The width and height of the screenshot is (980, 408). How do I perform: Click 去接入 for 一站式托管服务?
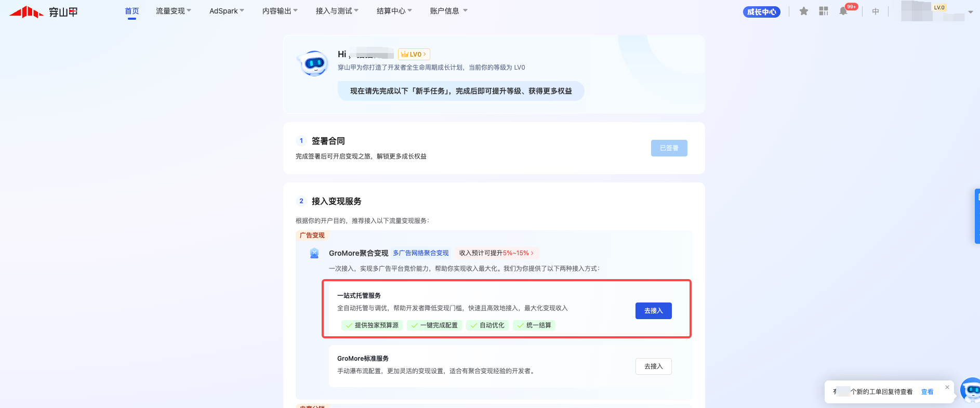click(653, 311)
